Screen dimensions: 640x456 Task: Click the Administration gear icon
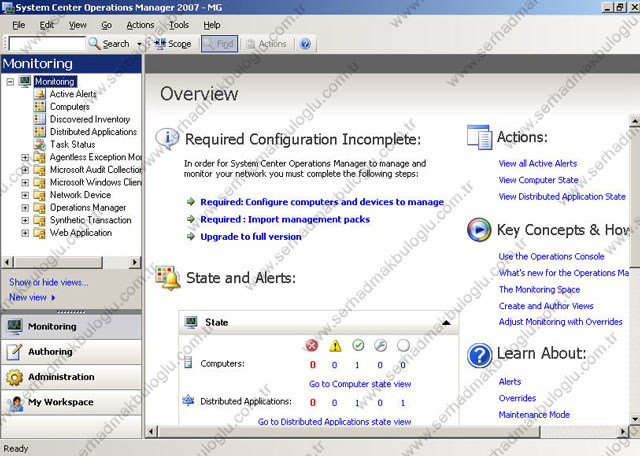click(14, 377)
